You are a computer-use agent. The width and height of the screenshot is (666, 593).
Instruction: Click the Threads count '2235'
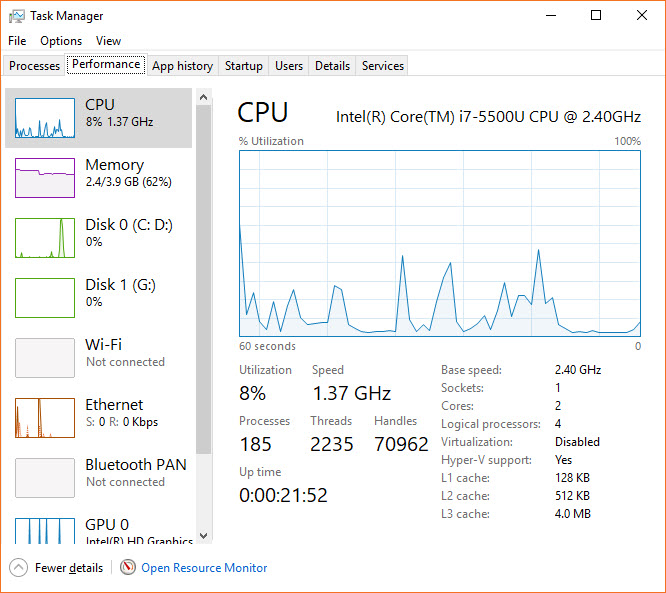coord(332,444)
